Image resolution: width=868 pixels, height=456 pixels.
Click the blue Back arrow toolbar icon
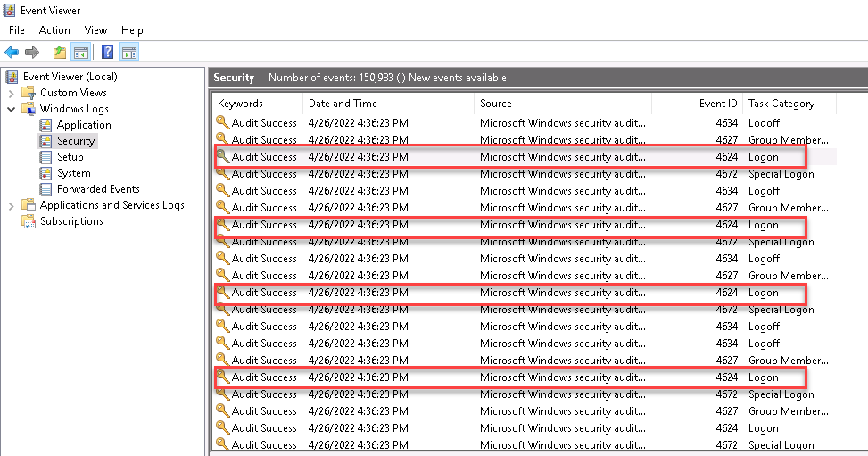pyautogui.click(x=12, y=53)
